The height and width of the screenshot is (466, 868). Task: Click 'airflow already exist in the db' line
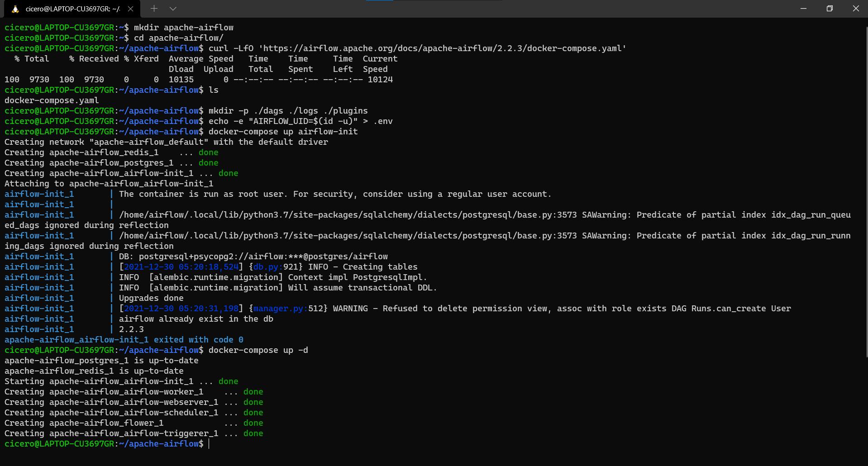point(196,319)
